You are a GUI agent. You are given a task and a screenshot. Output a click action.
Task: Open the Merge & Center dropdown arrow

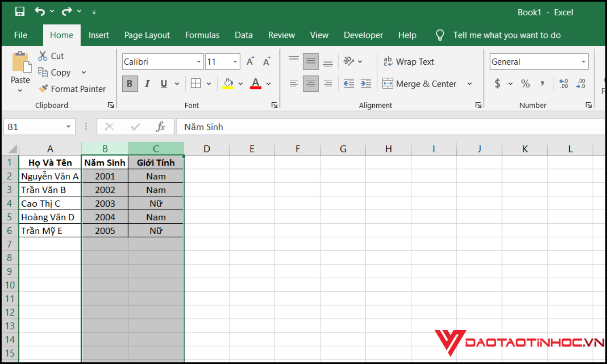point(469,84)
